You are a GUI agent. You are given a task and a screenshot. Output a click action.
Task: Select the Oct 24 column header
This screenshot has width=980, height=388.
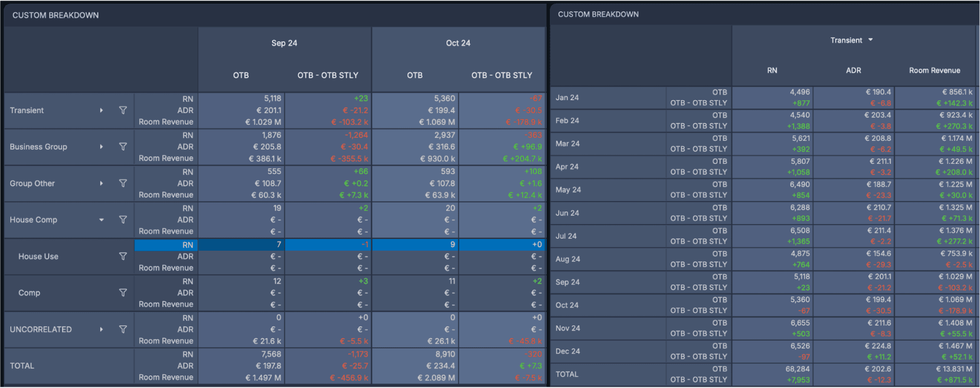tap(458, 43)
